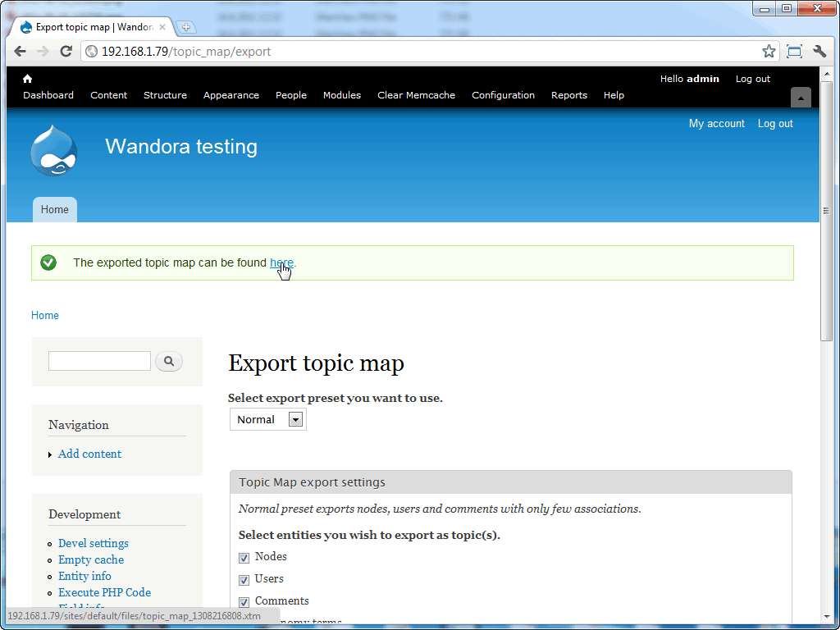
Task: Select Empty cache under Development
Action: pyautogui.click(x=90, y=559)
